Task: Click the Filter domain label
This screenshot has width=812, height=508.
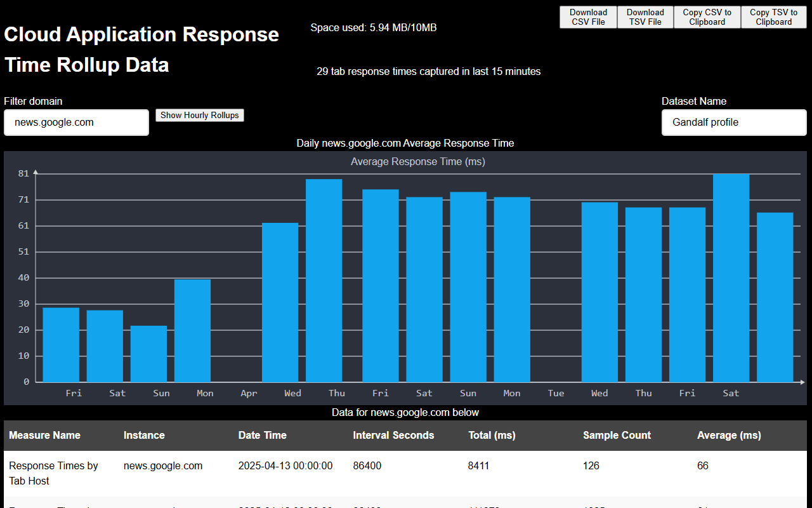Action: point(33,102)
